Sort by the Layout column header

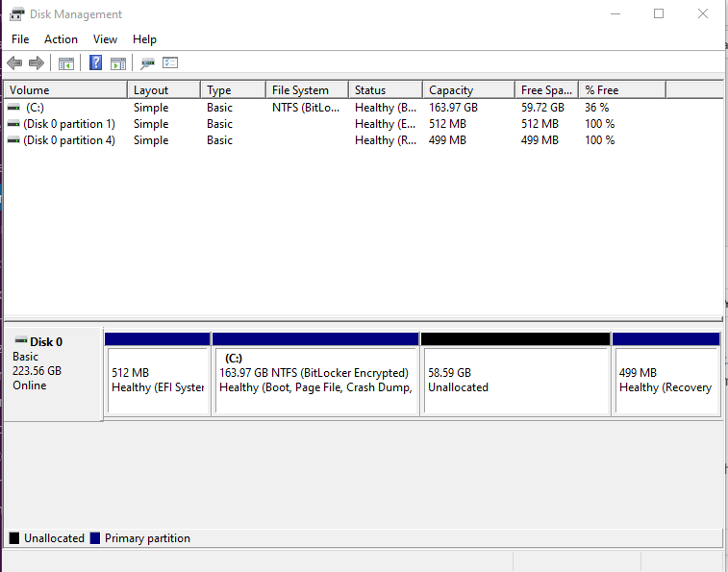[163, 90]
